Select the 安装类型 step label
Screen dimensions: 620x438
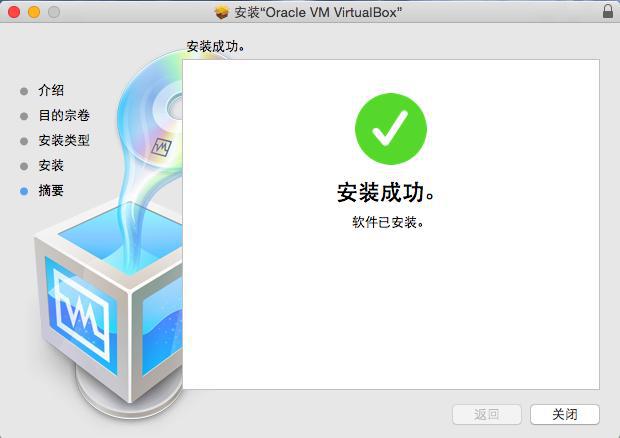coord(64,140)
